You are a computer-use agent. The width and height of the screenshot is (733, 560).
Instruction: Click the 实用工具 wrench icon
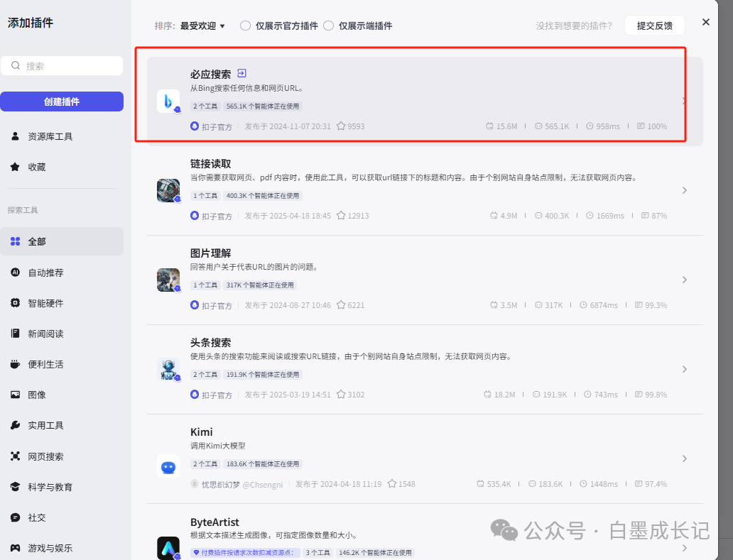[x=15, y=425]
